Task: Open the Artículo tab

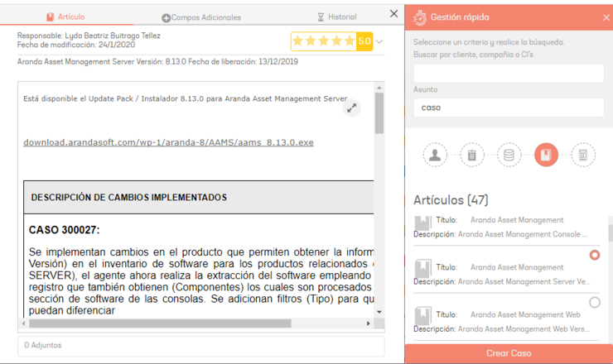Action: tap(65, 17)
